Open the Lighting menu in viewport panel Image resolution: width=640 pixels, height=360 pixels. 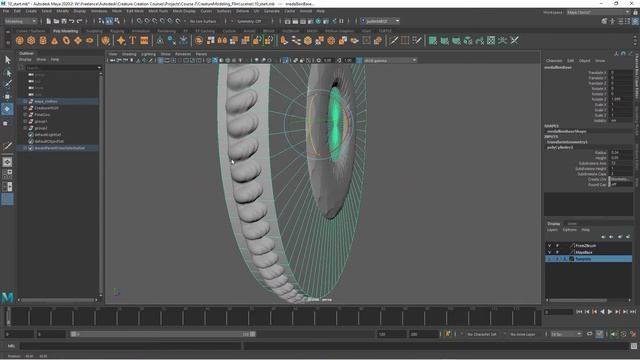pyautogui.click(x=148, y=54)
